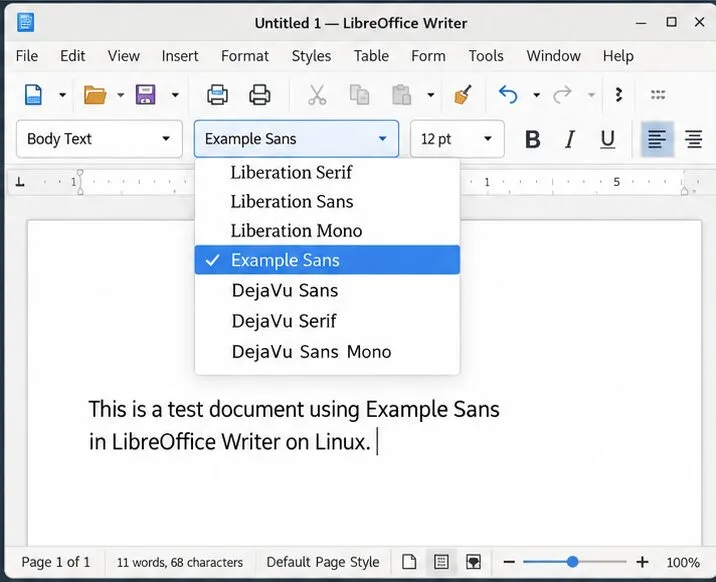Viewport: 716px width, 582px height.
Task: Open the Tools menu
Action: click(x=486, y=56)
